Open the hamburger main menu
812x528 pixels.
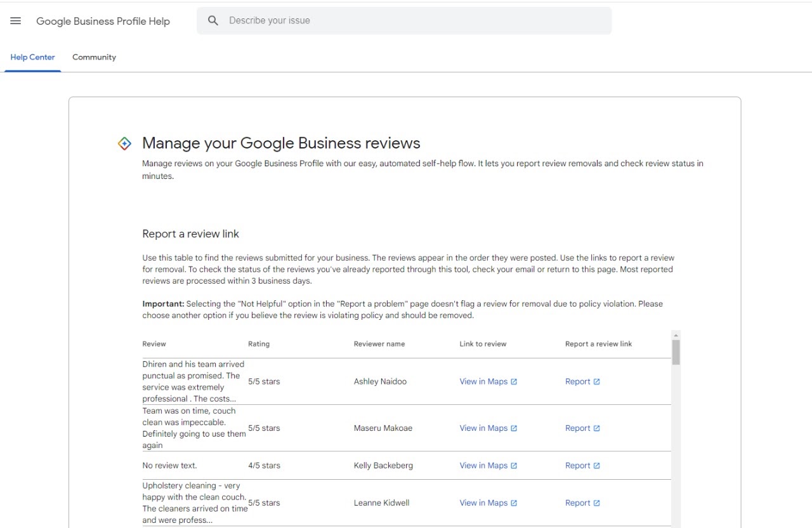[x=16, y=21]
